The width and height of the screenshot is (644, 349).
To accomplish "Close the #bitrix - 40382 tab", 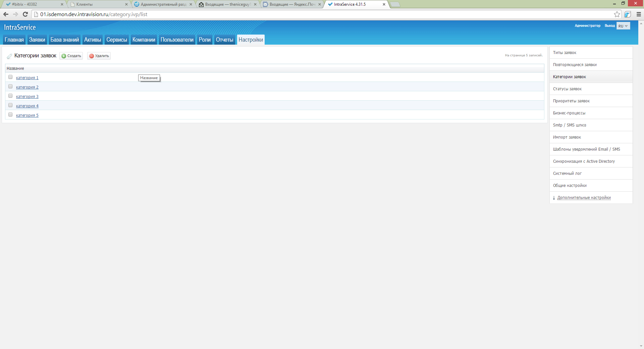I will pyautogui.click(x=62, y=4).
